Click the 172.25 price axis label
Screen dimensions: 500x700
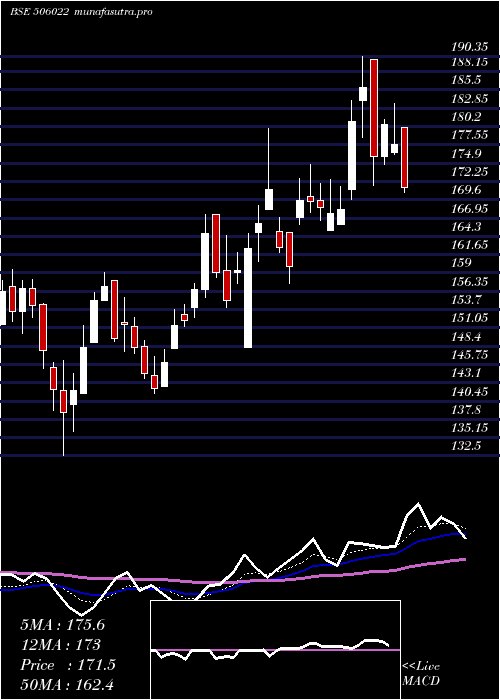point(469,171)
